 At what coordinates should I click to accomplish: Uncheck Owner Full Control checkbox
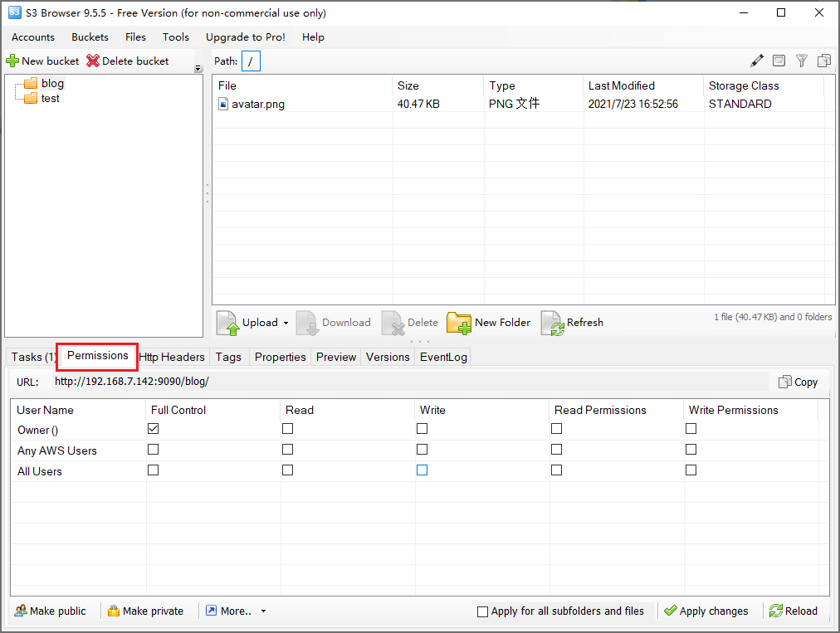(154, 428)
